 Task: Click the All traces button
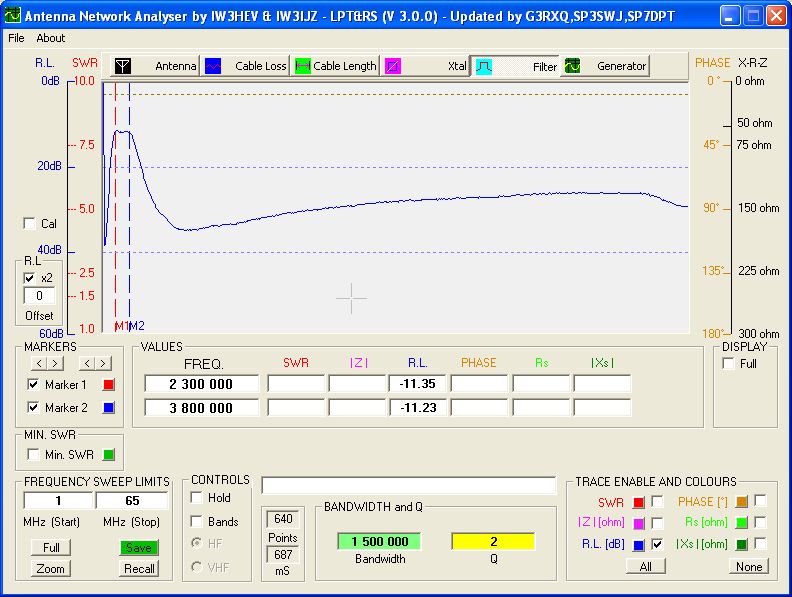click(645, 567)
